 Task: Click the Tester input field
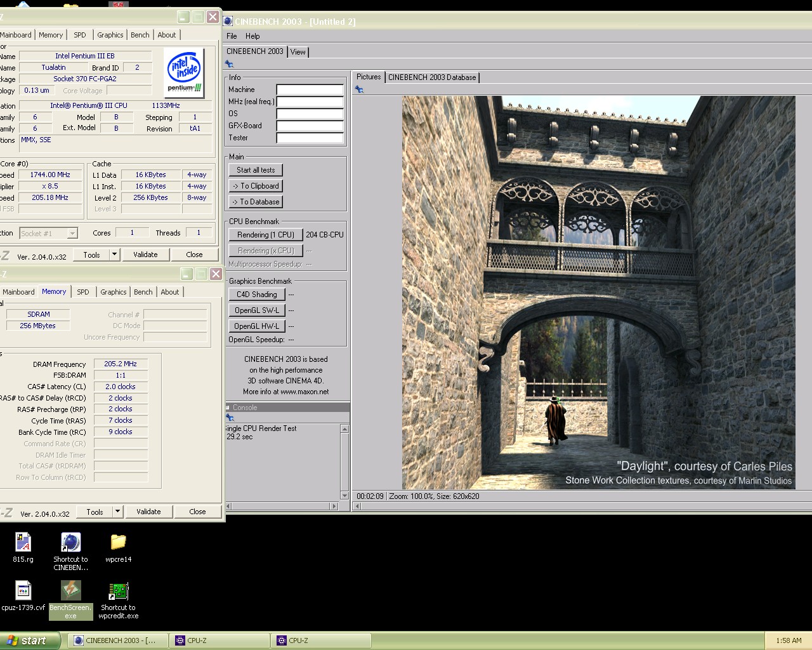310,138
